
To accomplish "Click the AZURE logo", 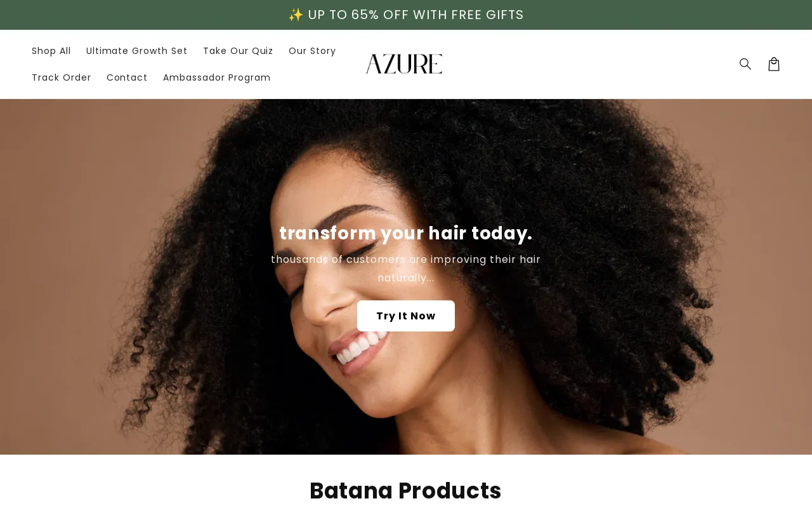I will [x=404, y=64].
